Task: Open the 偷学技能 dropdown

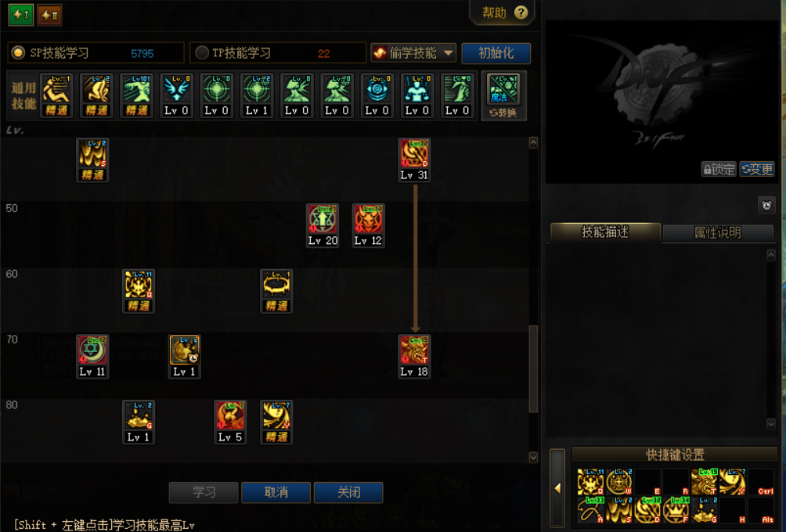Action: tap(413, 52)
